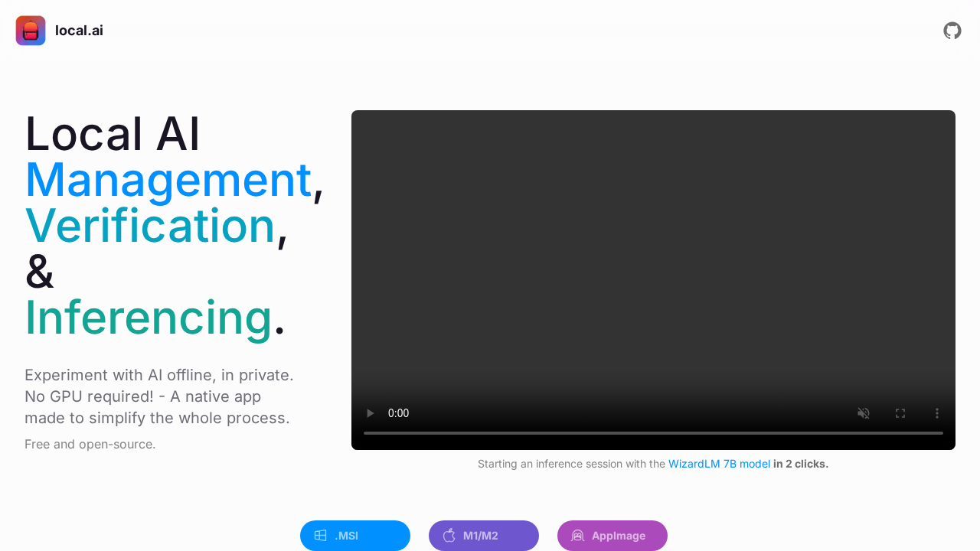Enter fullscreen mode on the video
The height and width of the screenshot is (551, 980).
tap(900, 413)
